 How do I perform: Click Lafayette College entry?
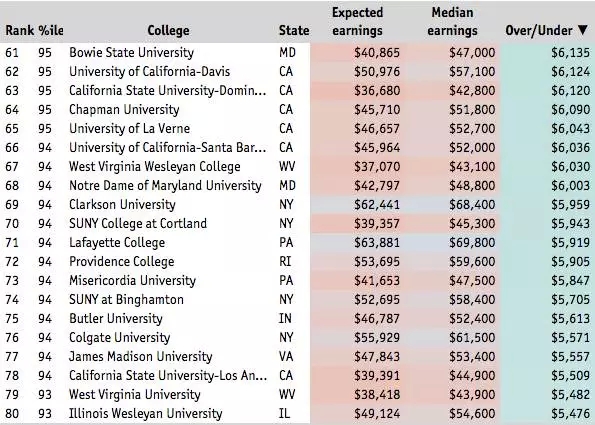pos(117,242)
